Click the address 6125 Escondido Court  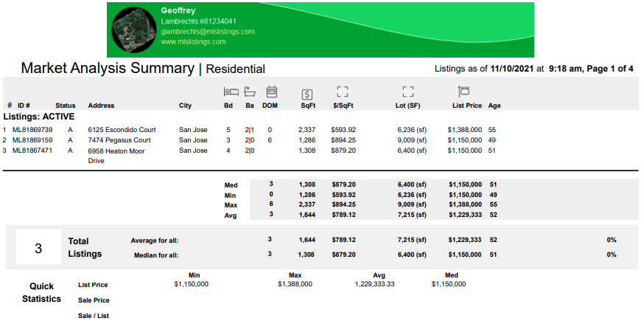(x=122, y=130)
